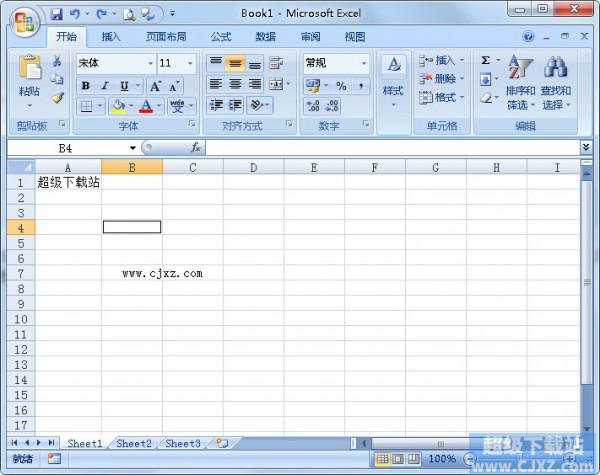The image size is (600, 475).
Task: Click the AutoSum sigma icon
Action: click(485, 61)
